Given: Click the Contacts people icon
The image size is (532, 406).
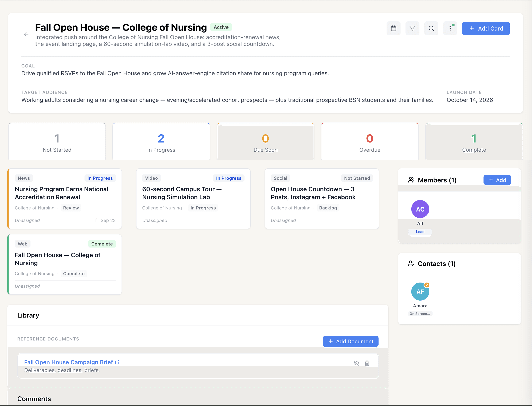Looking at the screenshot, I should click(x=411, y=264).
